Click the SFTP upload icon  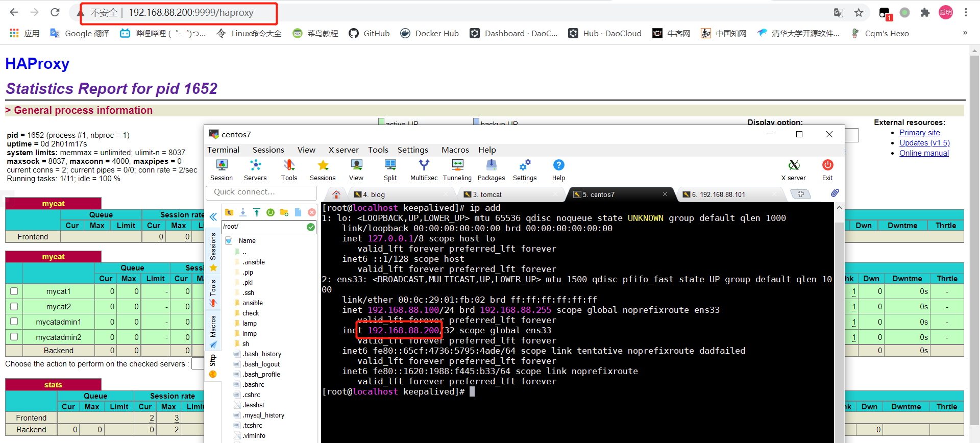(257, 212)
